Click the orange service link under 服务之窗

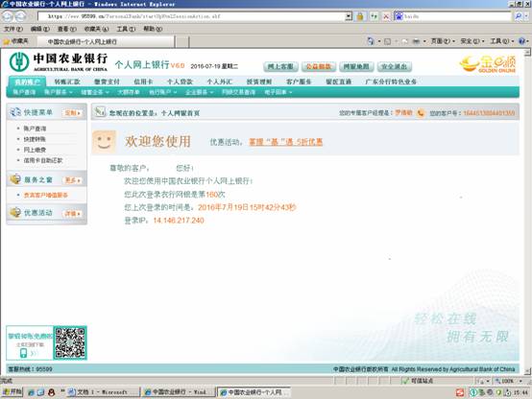tap(45, 195)
